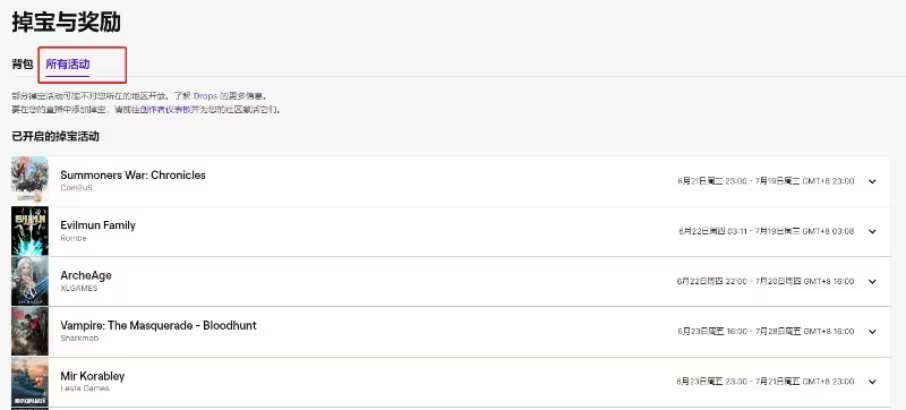Expand the Summoners War: Chronicles drop campaign

click(872, 181)
